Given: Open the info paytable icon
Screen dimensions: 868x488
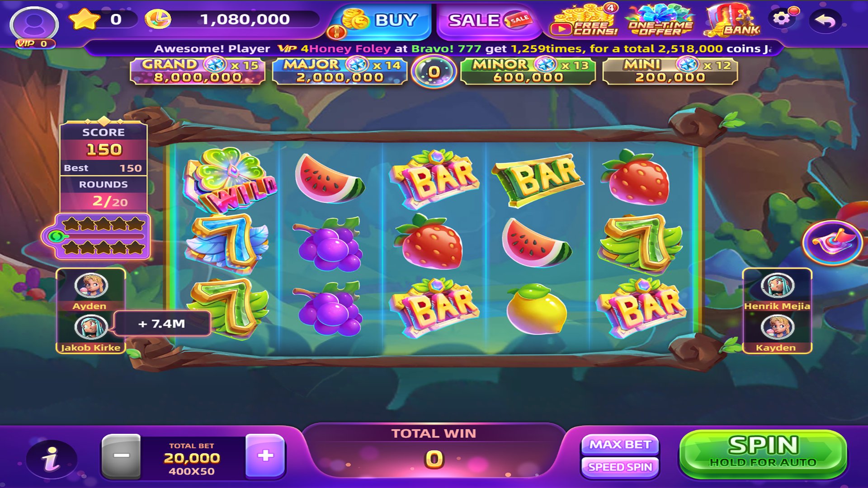Looking at the screenshot, I should point(51,460).
